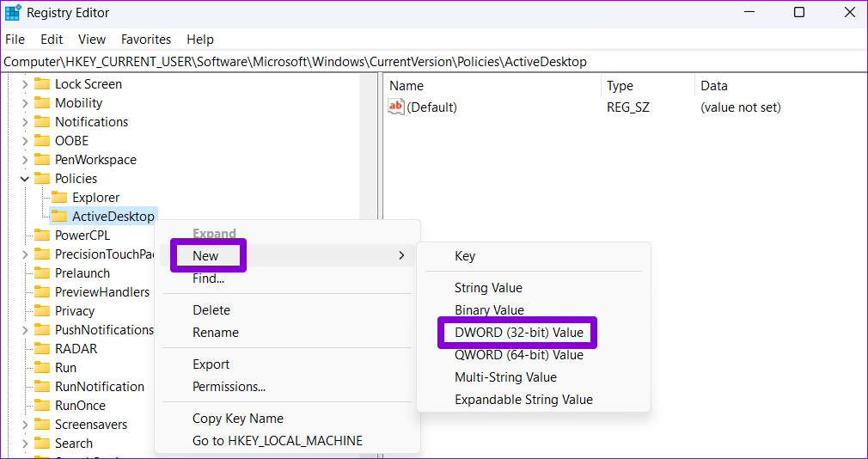
Task: Click the ActiveDesktop folder icon
Action: [59, 217]
